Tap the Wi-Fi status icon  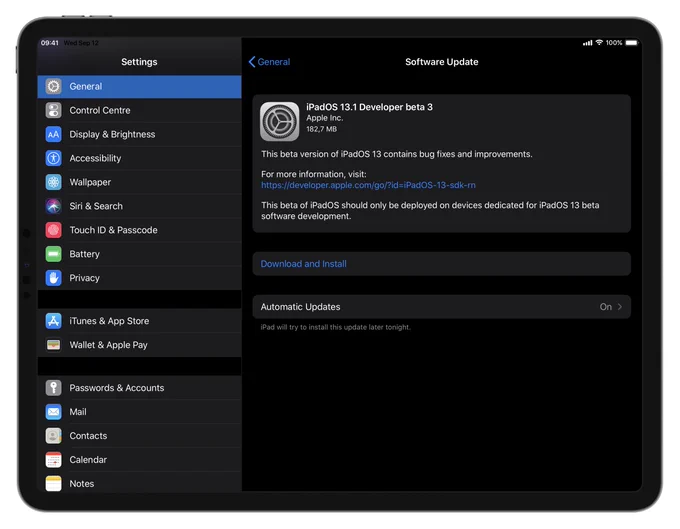[x=599, y=42]
